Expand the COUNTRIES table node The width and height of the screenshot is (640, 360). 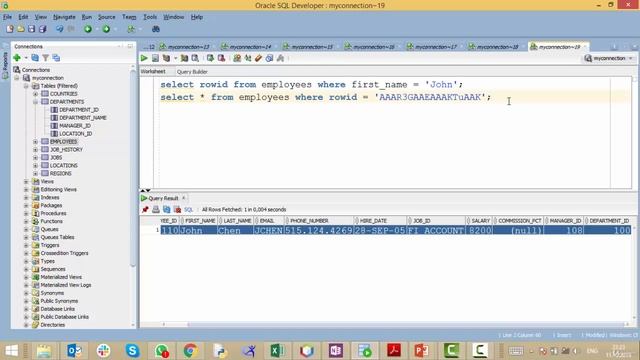(x=36, y=94)
